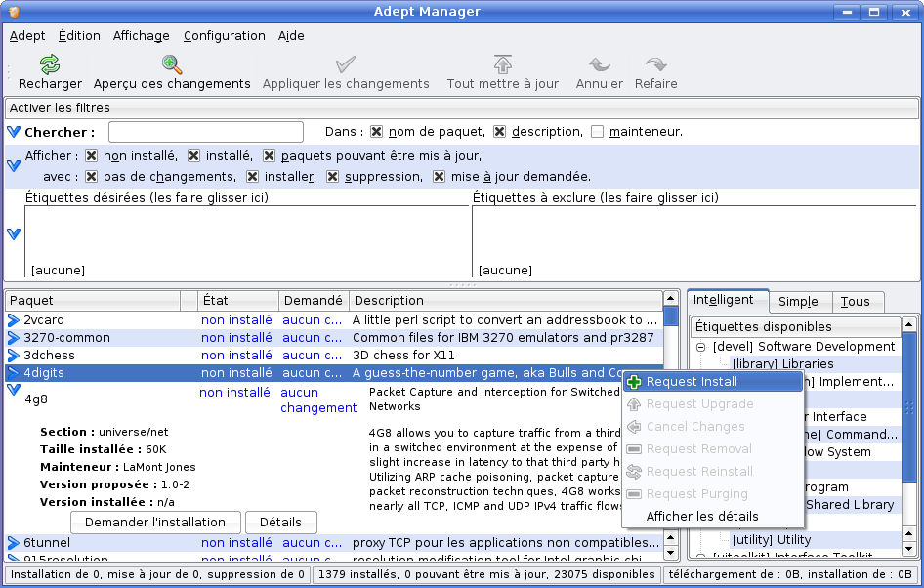Toggle paquets pouvant être mis à jour
Image resolution: width=924 pixels, height=588 pixels.
pyautogui.click(x=270, y=155)
